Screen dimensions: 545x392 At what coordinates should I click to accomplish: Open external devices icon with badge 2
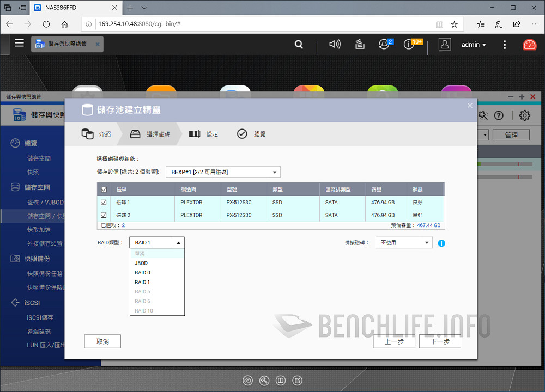point(385,45)
